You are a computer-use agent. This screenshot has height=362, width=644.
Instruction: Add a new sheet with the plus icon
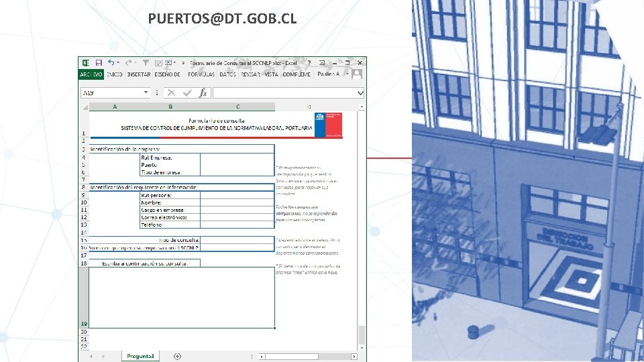click(177, 356)
